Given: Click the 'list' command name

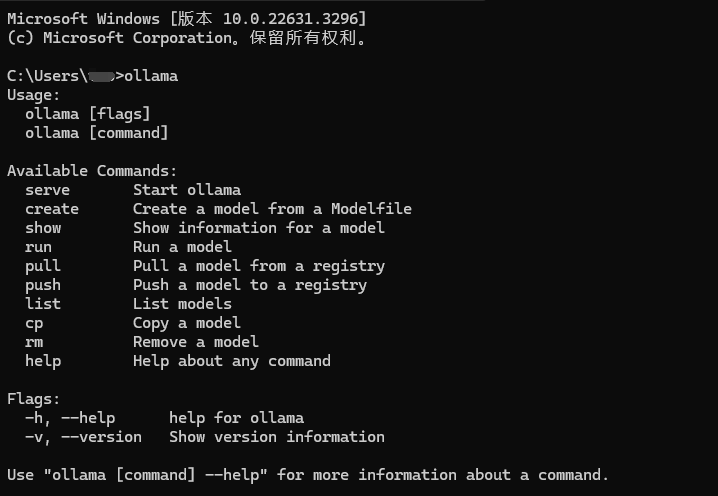Looking at the screenshot, I should click(x=43, y=304).
